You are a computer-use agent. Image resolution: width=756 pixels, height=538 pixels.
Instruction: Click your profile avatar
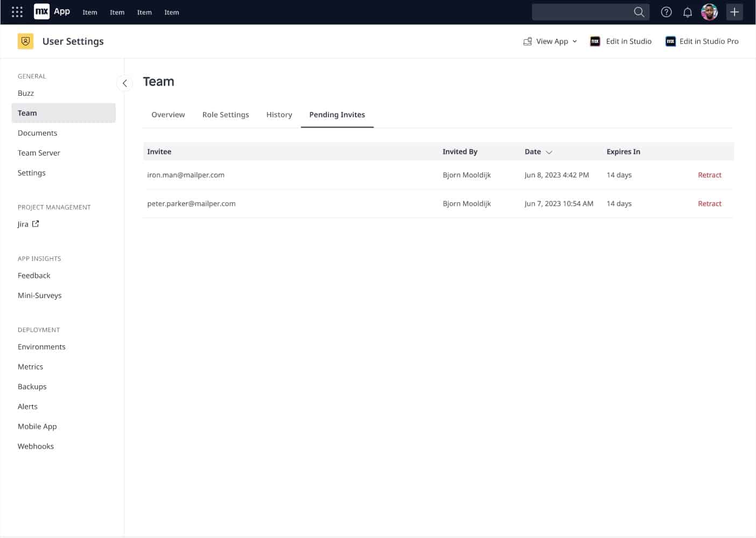point(710,11)
